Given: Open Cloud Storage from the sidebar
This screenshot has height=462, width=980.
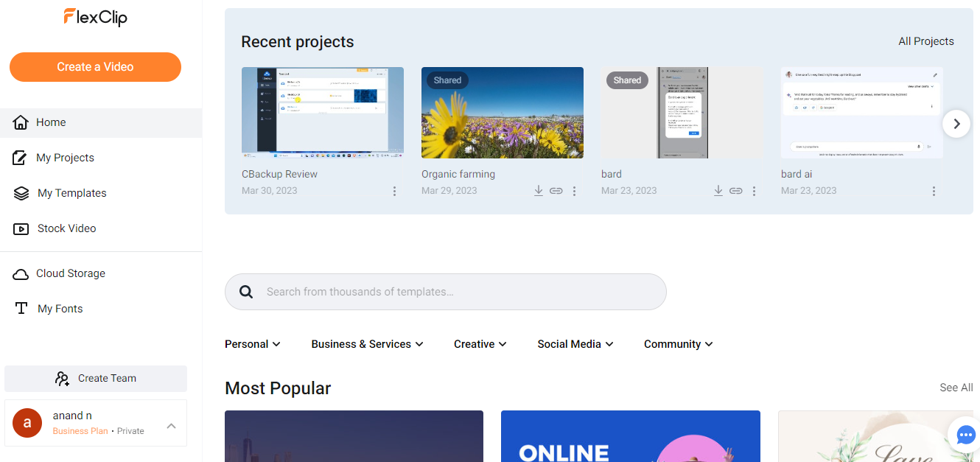Looking at the screenshot, I should coord(70,273).
